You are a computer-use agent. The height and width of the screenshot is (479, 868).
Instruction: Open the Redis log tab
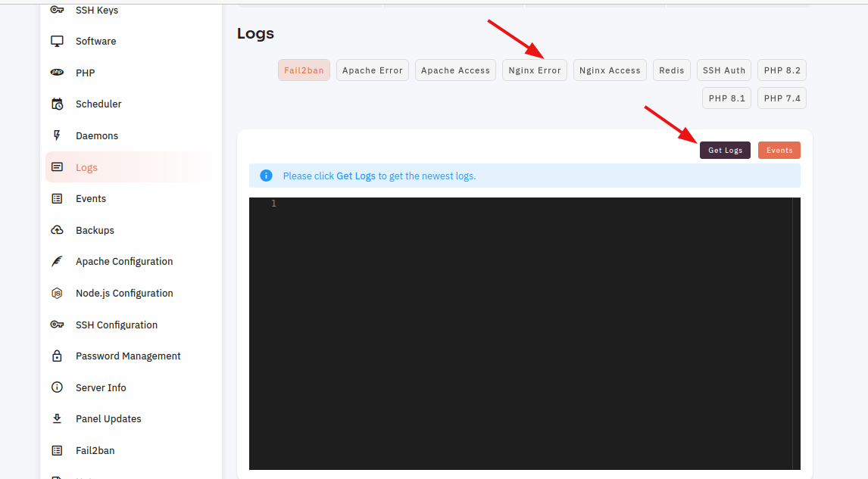click(672, 70)
